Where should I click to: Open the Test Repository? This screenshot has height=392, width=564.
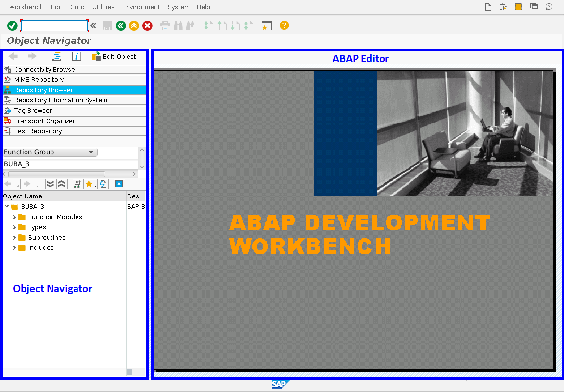(x=75, y=131)
